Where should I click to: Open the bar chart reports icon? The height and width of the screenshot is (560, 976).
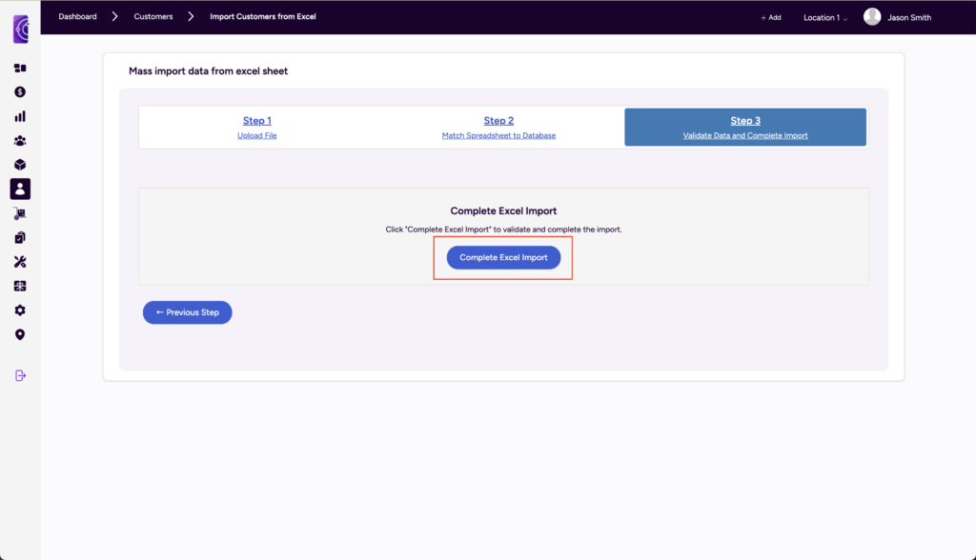pyautogui.click(x=20, y=116)
